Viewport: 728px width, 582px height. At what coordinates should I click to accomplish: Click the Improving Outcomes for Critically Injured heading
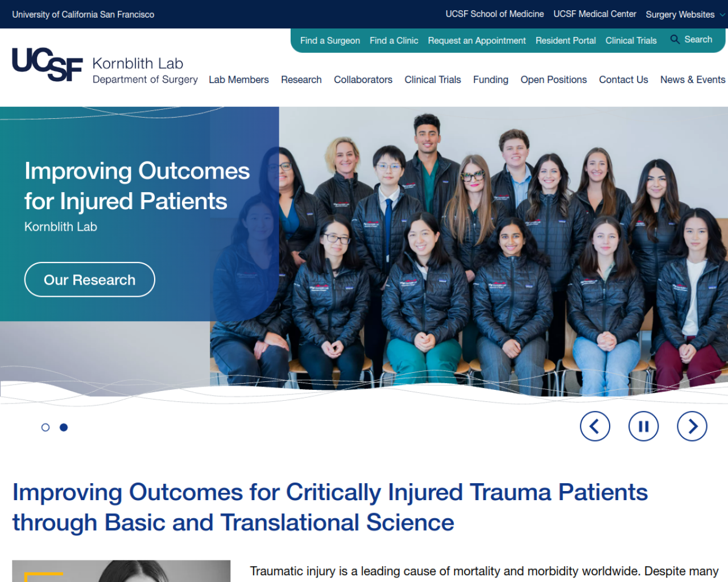330,507
